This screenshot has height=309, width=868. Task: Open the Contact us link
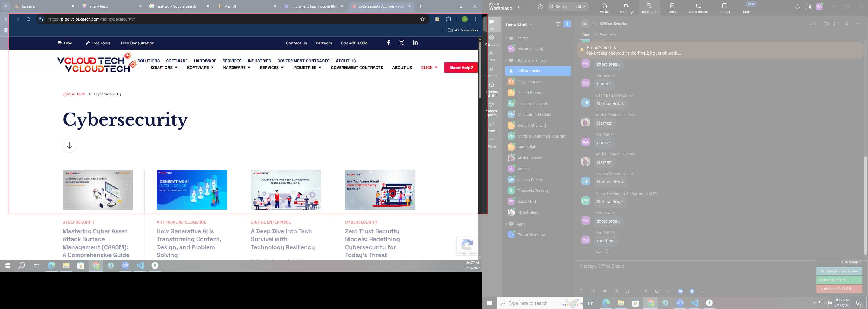296,43
